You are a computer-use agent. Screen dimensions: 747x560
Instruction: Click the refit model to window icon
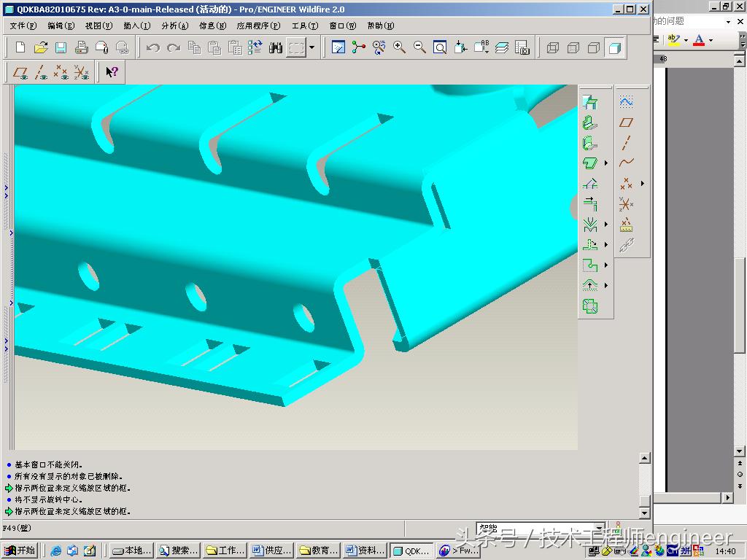(440, 47)
